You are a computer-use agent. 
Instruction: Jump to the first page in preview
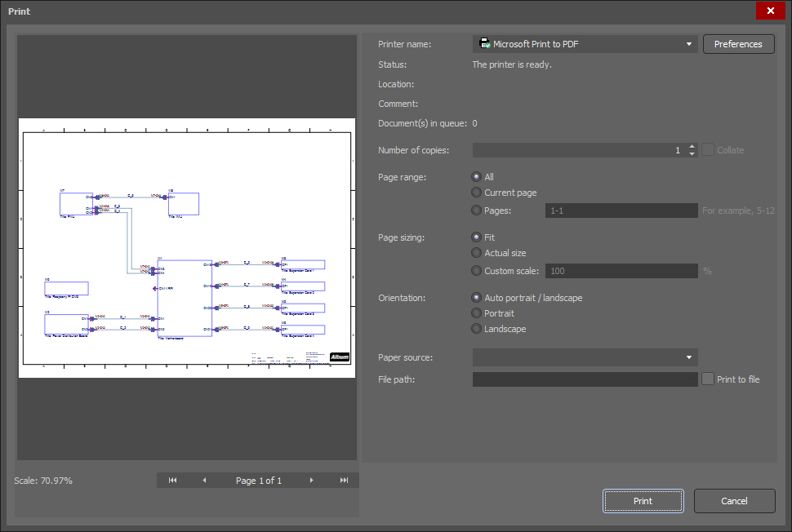coord(171,480)
